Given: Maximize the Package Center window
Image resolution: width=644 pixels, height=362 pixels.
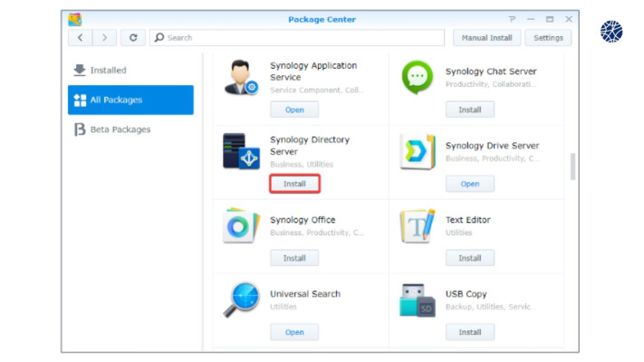Looking at the screenshot, I should pyautogui.click(x=550, y=19).
